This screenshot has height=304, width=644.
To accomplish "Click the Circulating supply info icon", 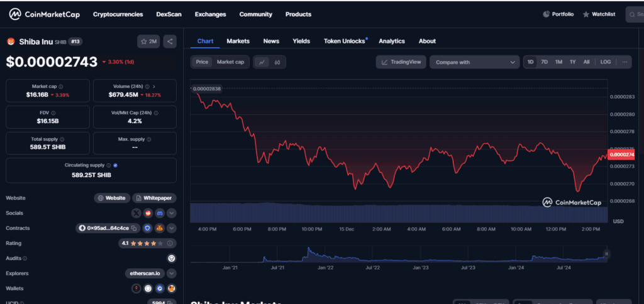I will (x=108, y=165).
